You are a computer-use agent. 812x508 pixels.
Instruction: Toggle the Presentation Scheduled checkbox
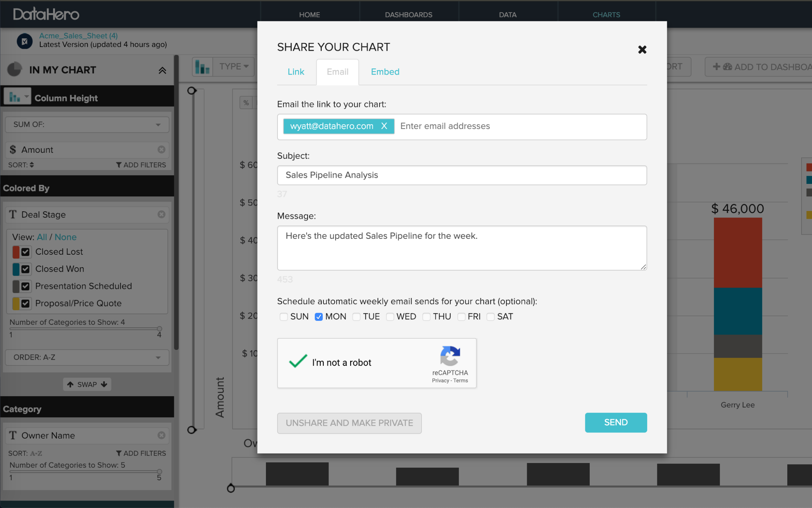(26, 286)
